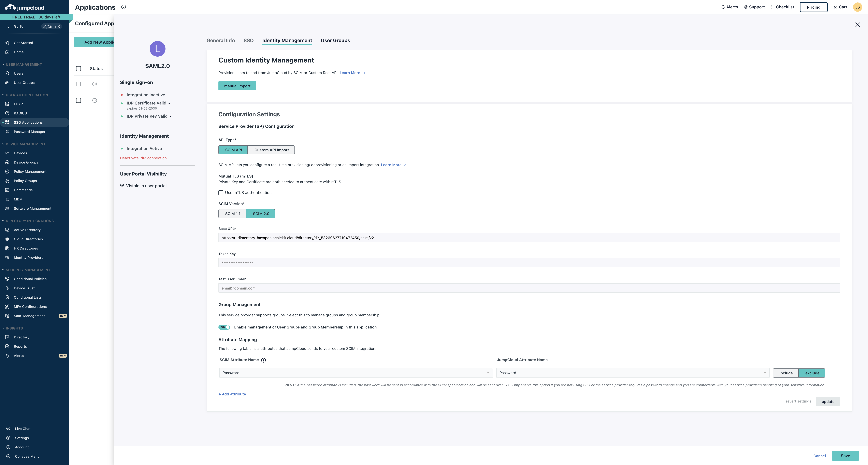This screenshot has height=465, width=868.
Task: Expand IDP Private Key Valid dropdown
Action: 171,117
